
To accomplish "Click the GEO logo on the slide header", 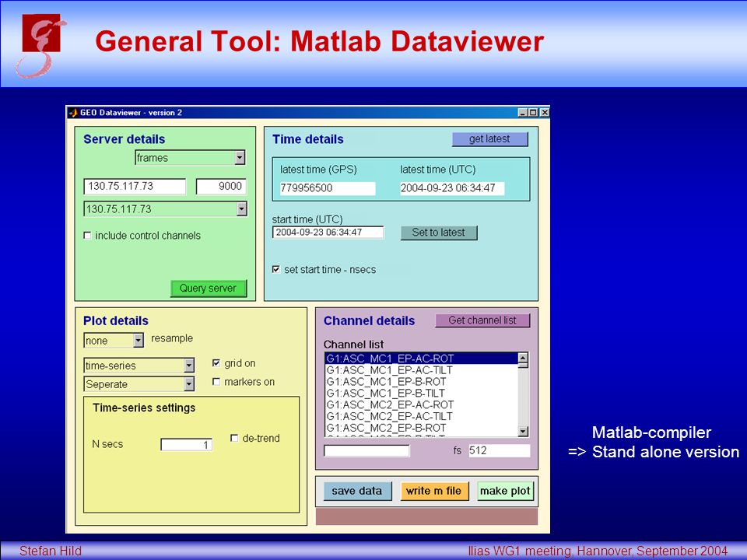I will tap(40, 45).
